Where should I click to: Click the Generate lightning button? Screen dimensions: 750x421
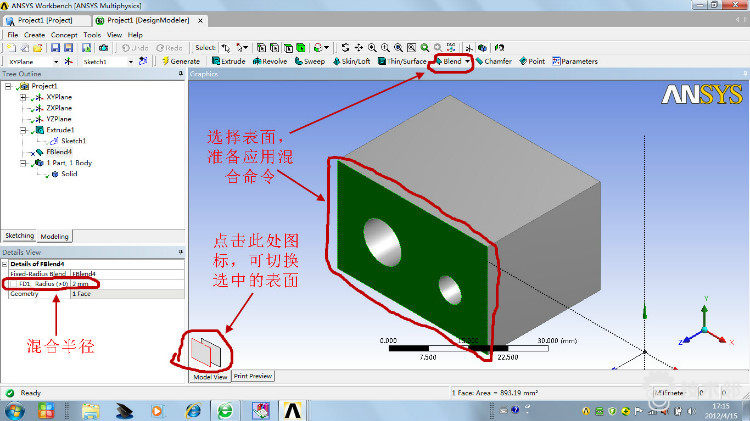click(x=180, y=61)
